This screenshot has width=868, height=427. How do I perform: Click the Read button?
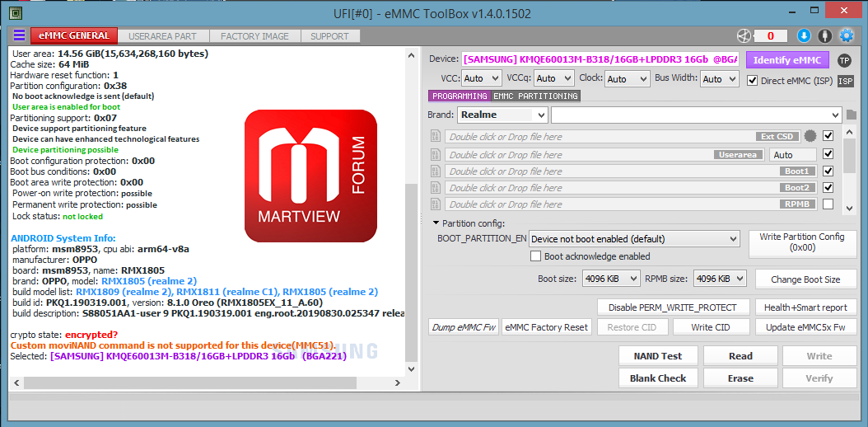[x=740, y=355]
